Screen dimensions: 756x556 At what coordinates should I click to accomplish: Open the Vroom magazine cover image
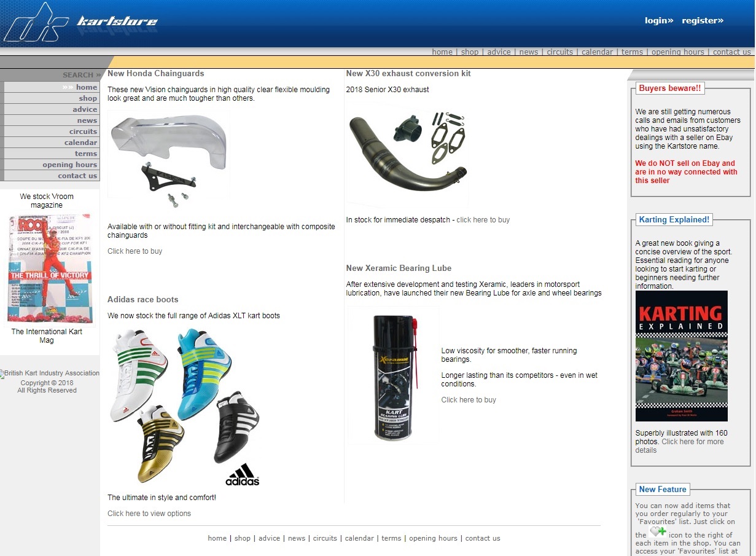click(x=50, y=268)
